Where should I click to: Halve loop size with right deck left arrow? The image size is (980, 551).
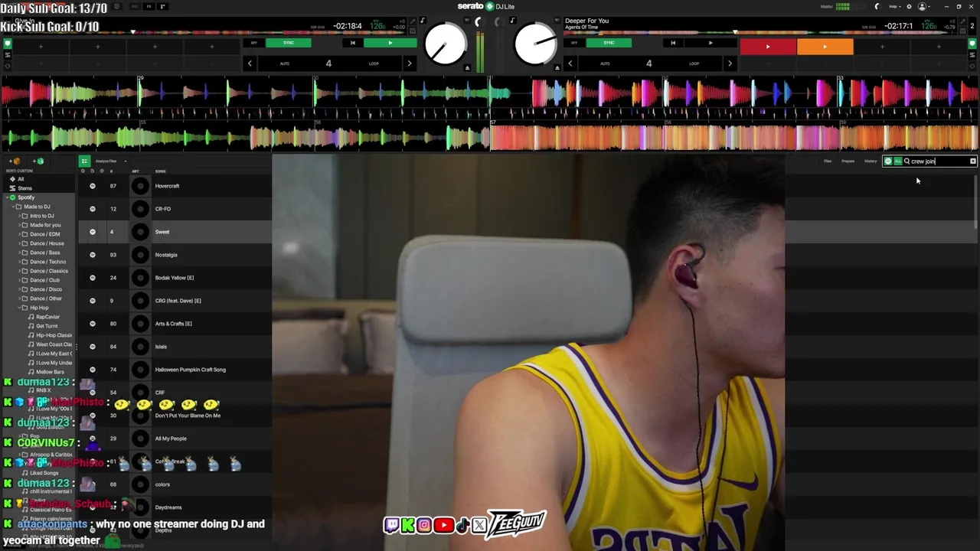[x=570, y=64]
